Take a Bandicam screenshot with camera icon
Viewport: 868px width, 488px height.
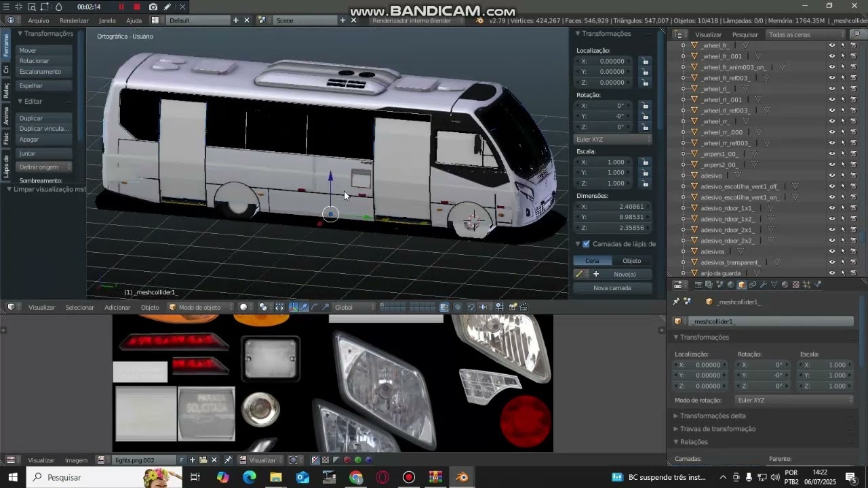153,7
